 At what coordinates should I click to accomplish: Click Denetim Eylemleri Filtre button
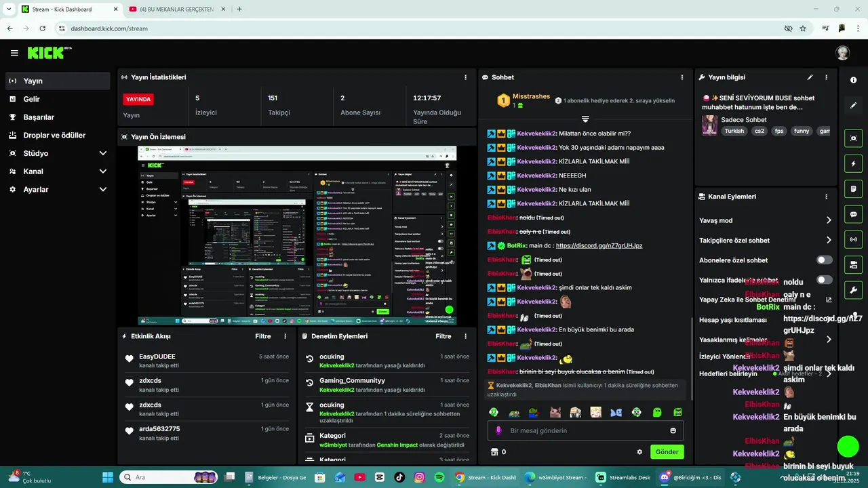(x=443, y=336)
